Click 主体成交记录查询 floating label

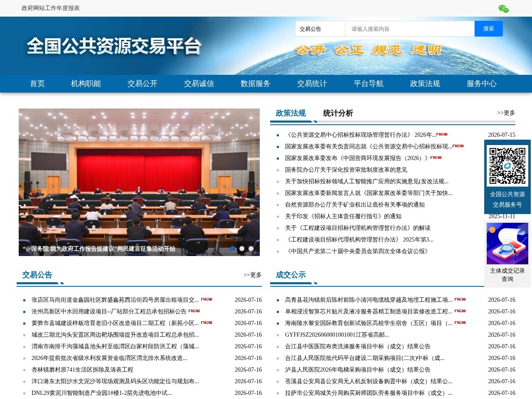pos(507,275)
